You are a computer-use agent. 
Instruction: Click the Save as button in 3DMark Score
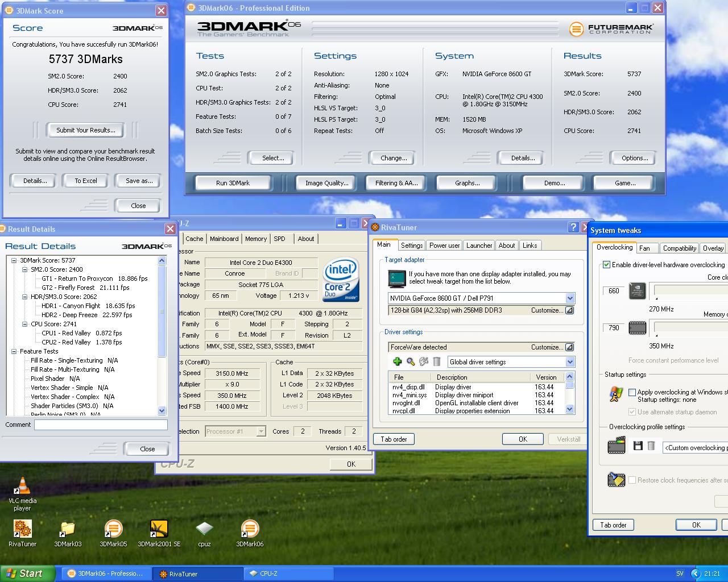point(139,181)
